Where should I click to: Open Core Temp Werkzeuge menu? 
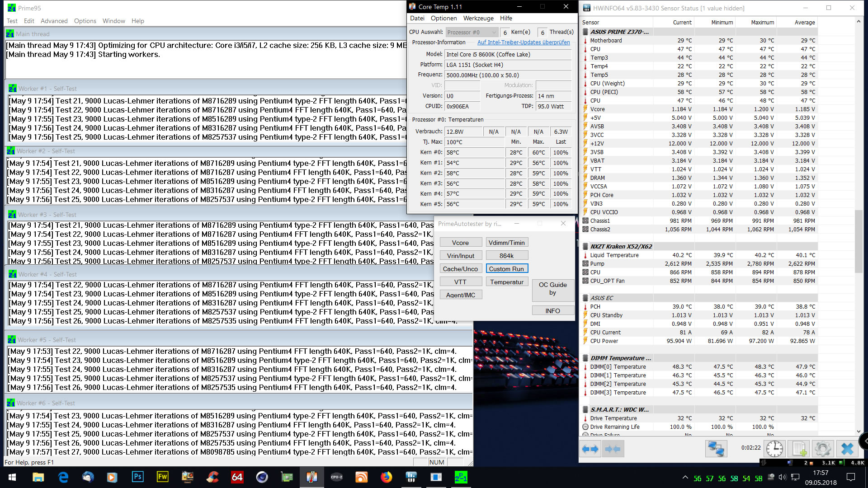tap(478, 18)
